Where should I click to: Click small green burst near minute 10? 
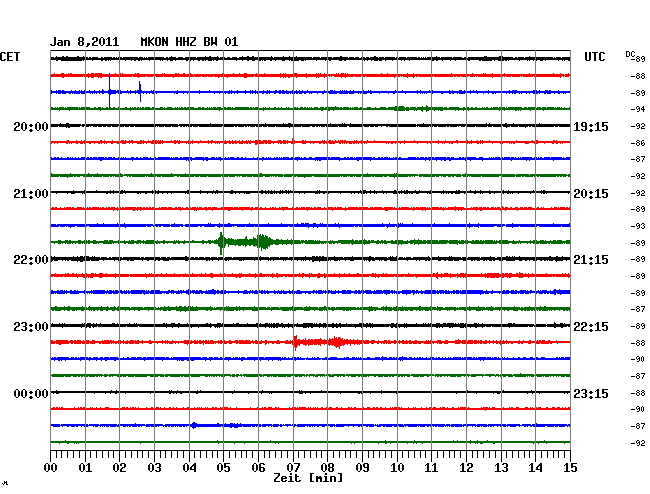tap(400, 109)
